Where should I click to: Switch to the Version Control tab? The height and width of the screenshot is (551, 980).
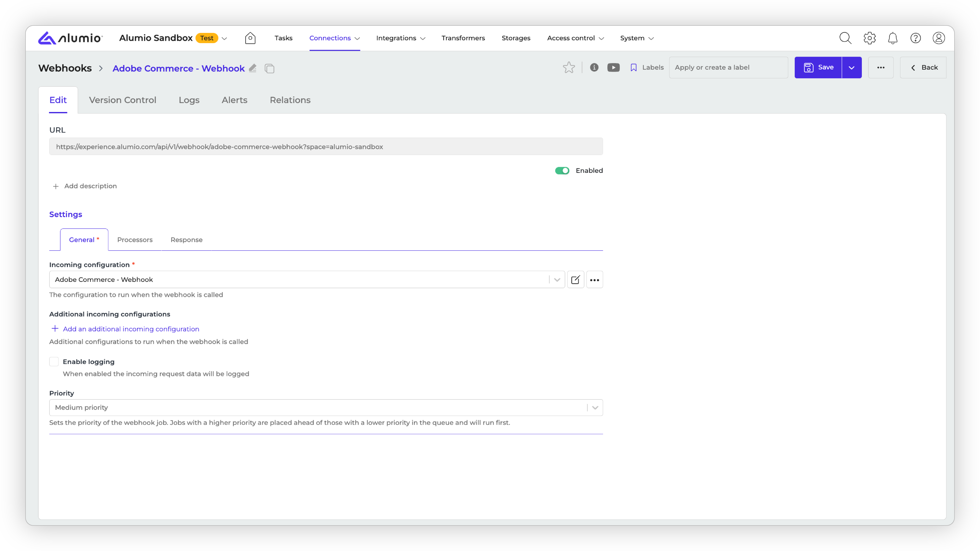(x=122, y=100)
